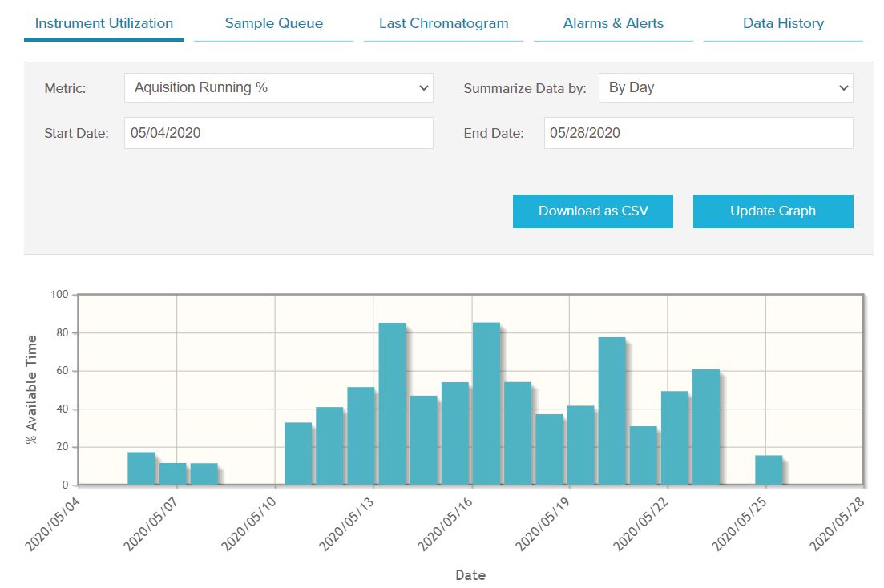The width and height of the screenshot is (884, 588).
Task: Click the Update Graph button
Action: 773,211
